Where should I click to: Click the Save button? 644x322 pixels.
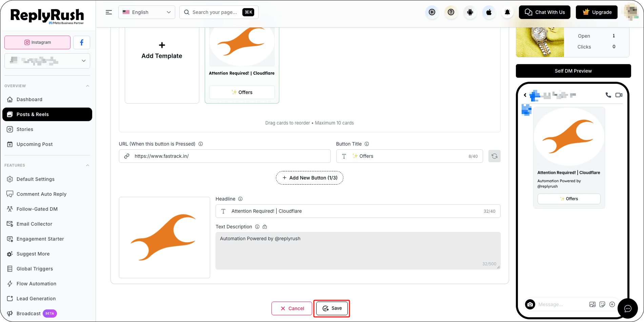(x=332, y=308)
